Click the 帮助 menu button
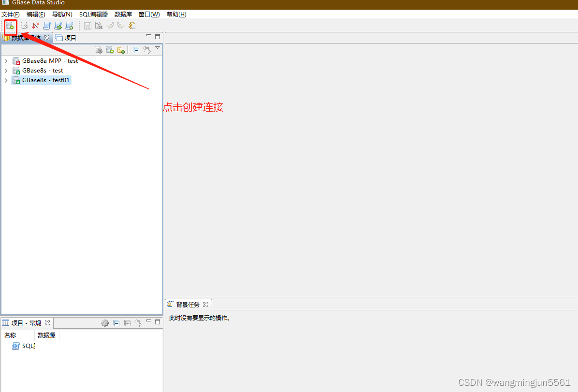This screenshot has height=392, width=578. [x=176, y=14]
